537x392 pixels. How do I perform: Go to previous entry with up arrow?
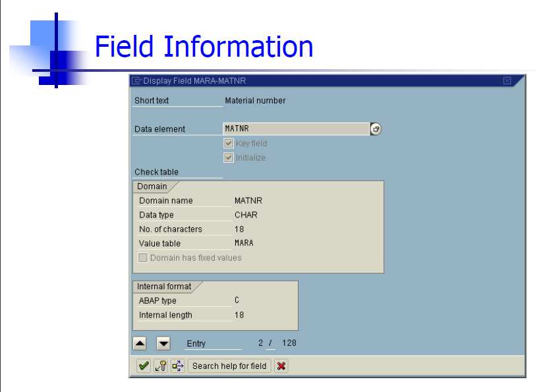pyautogui.click(x=140, y=343)
